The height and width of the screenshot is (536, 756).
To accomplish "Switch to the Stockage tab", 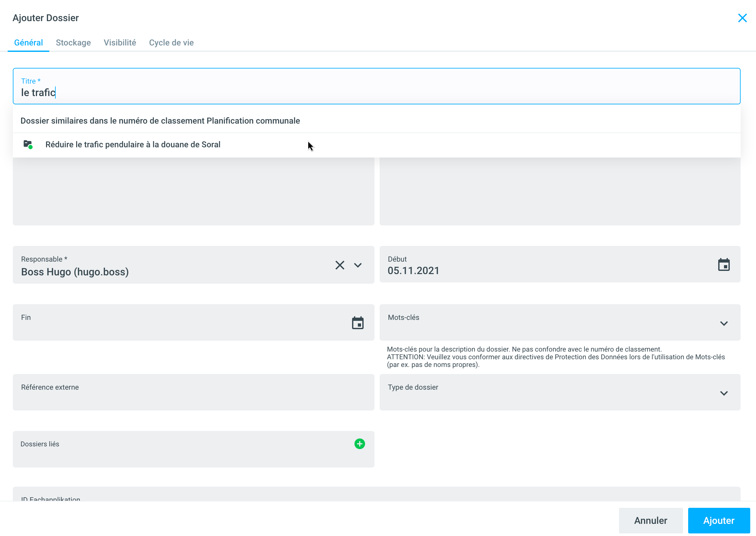I will pos(73,43).
